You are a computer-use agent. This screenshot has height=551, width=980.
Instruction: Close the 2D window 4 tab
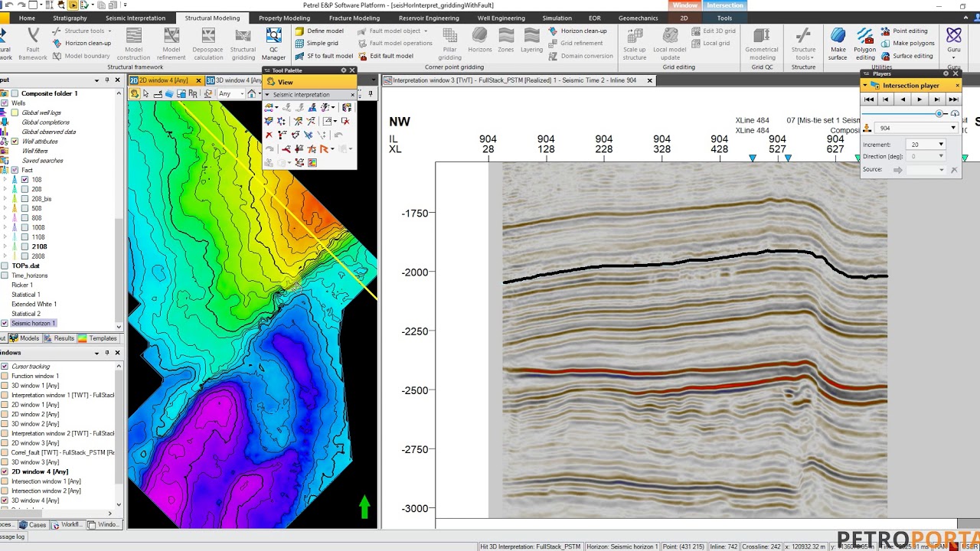198,80
